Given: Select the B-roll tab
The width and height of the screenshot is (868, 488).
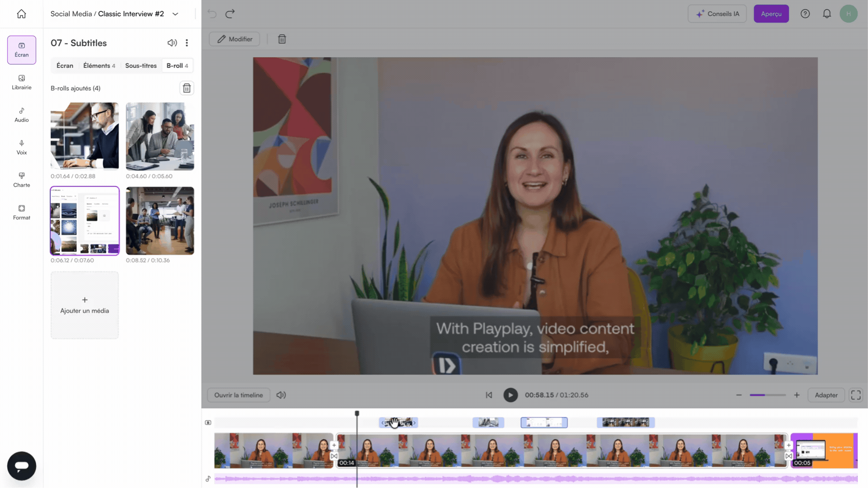Looking at the screenshot, I should [177, 66].
